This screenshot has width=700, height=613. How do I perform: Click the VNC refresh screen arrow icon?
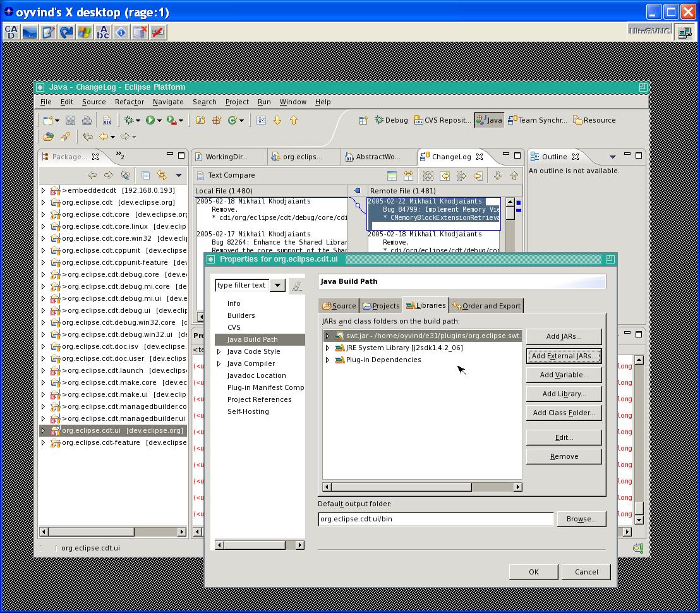tap(66, 32)
